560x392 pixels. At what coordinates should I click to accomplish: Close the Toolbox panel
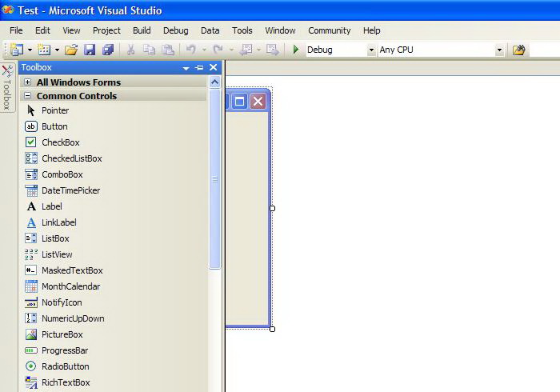click(x=214, y=67)
